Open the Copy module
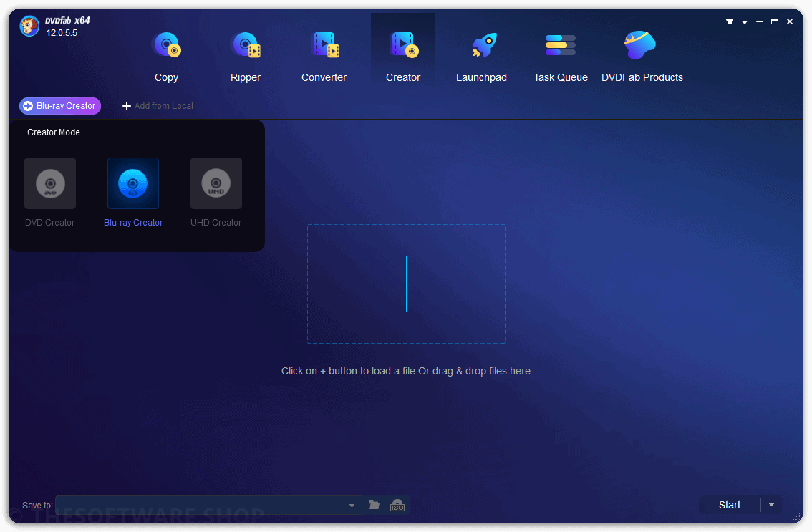 point(166,57)
